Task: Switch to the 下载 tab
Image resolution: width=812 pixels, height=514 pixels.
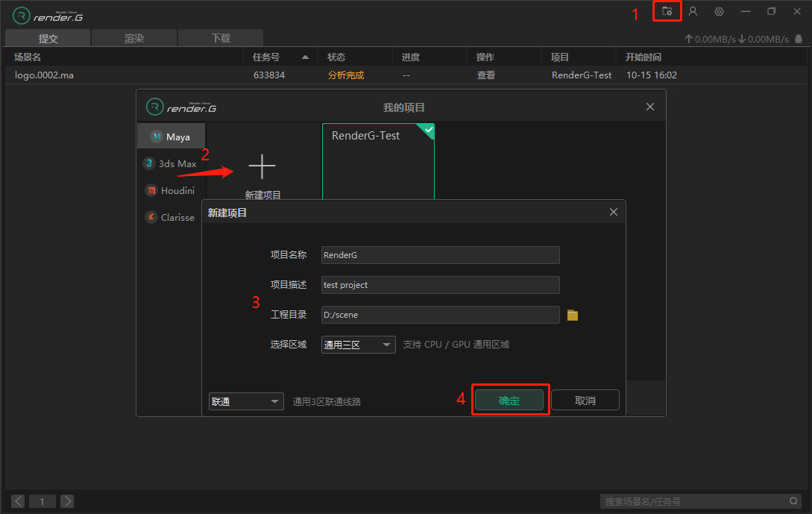Action: pyautogui.click(x=221, y=39)
